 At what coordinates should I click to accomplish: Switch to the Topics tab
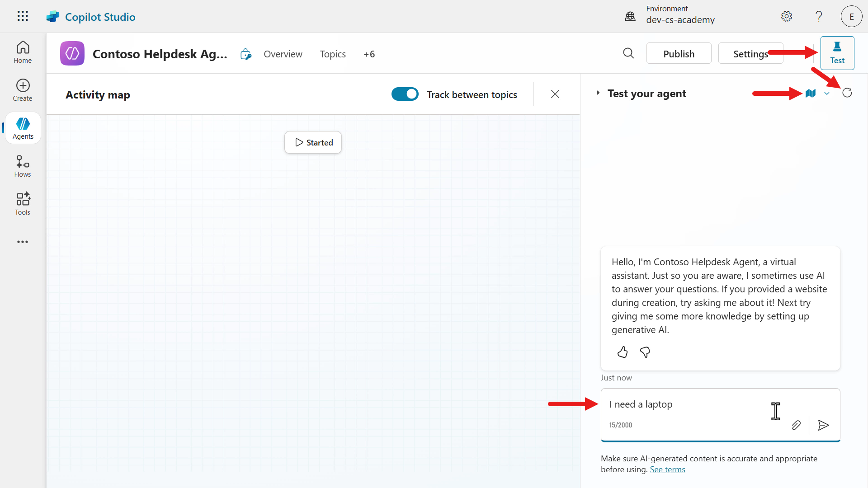tap(333, 54)
